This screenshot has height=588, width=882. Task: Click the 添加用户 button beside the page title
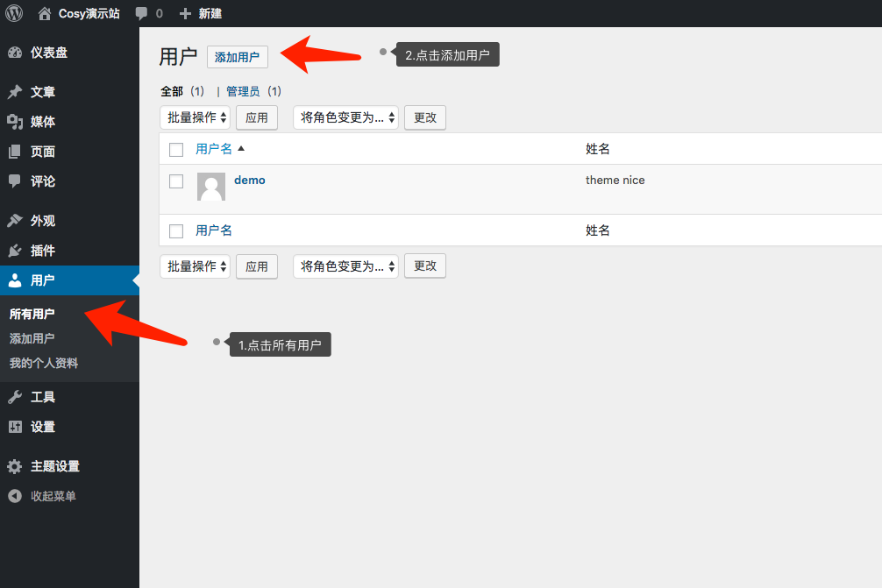[x=237, y=57]
